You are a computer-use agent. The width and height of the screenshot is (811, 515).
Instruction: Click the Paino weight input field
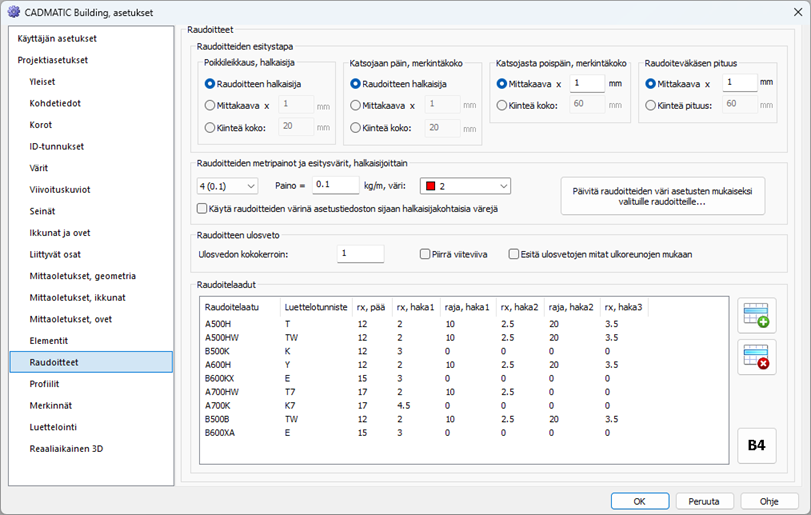point(335,185)
